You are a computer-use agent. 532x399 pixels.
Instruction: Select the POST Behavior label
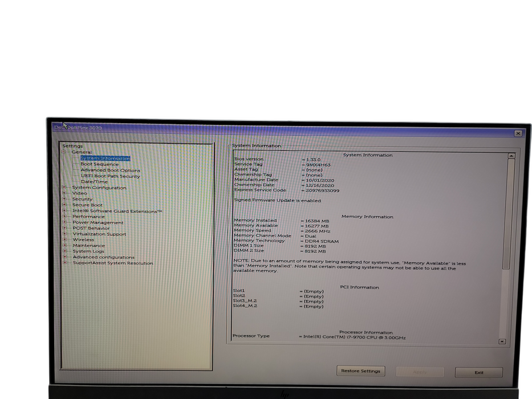click(x=91, y=228)
